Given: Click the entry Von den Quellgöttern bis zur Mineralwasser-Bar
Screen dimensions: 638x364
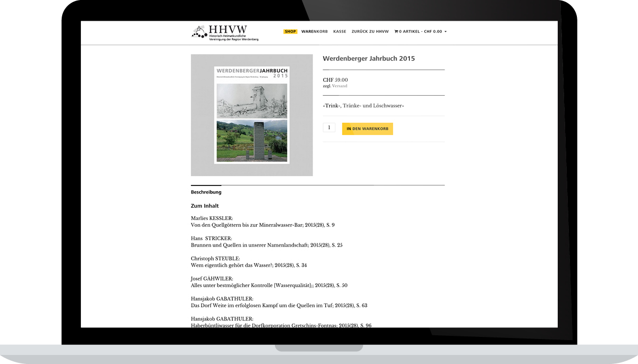Looking at the screenshot, I should tap(263, 225).
